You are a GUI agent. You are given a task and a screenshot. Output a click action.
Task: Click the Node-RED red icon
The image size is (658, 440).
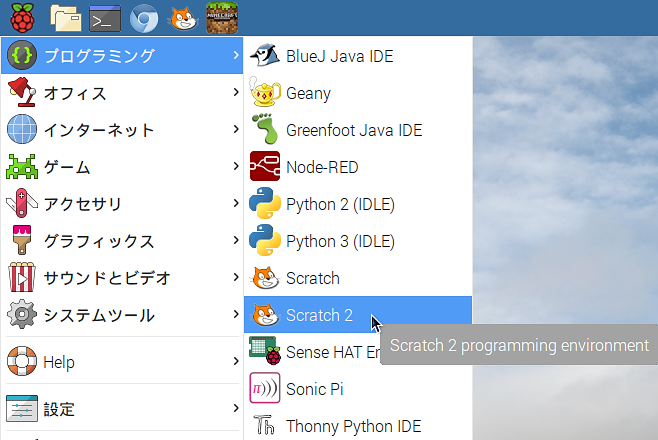[265, 166]
